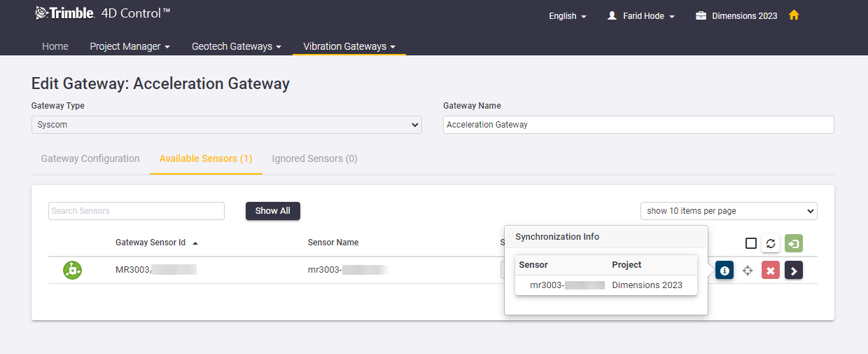Click the green sensor status icon
Viewport: 868px width, 354px height.
72,270
